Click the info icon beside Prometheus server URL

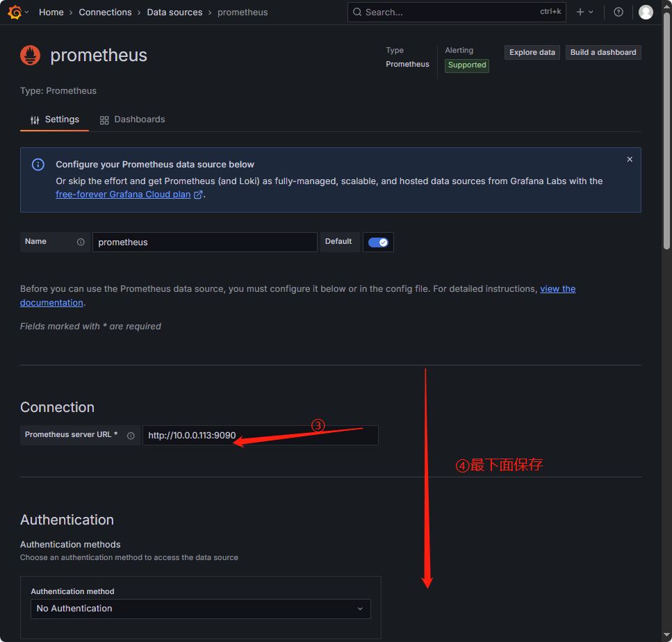pos(131,435)
